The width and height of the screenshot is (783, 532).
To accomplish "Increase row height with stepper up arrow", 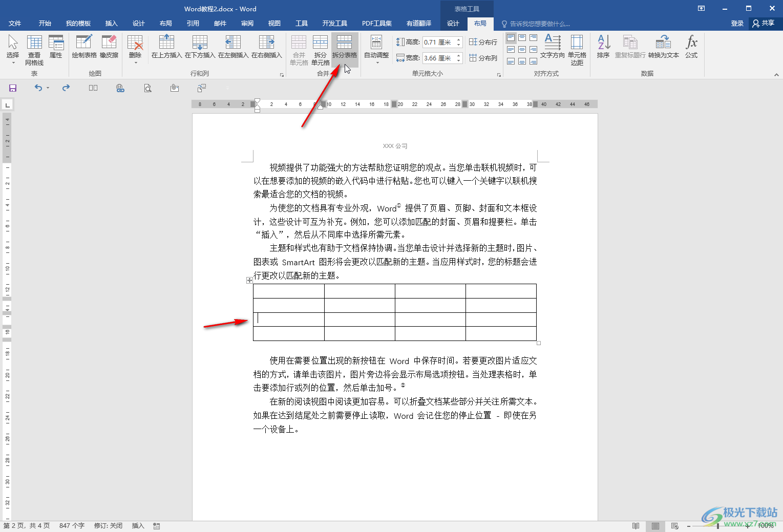I will pyautogui.click(x=459, y=39).
